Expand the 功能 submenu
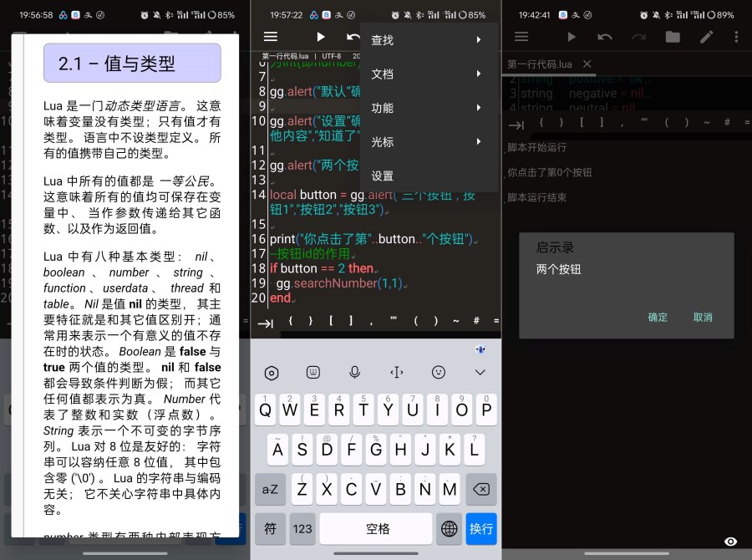752x560 pixels. (x=382, y=107)
